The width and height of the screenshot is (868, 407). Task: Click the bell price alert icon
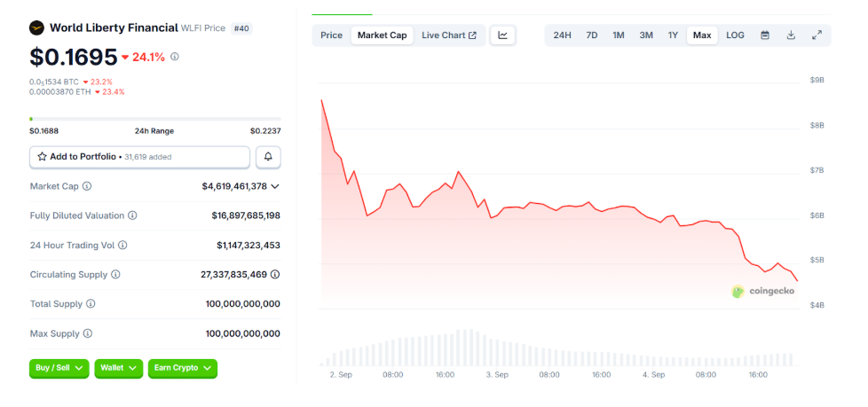268,157
